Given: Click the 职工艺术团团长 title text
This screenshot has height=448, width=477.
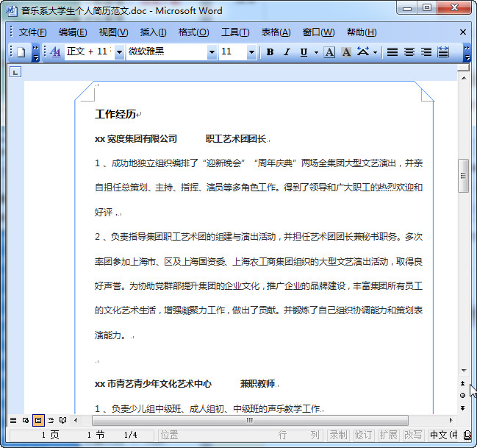Looking at the screenshot, I should [x=236, y=139].
